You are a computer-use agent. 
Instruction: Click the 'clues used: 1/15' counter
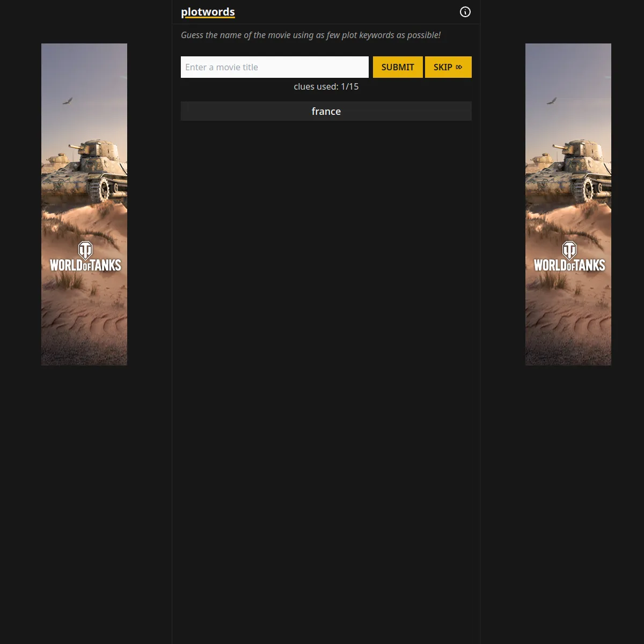pyautogui.click(x=326, y=86)
